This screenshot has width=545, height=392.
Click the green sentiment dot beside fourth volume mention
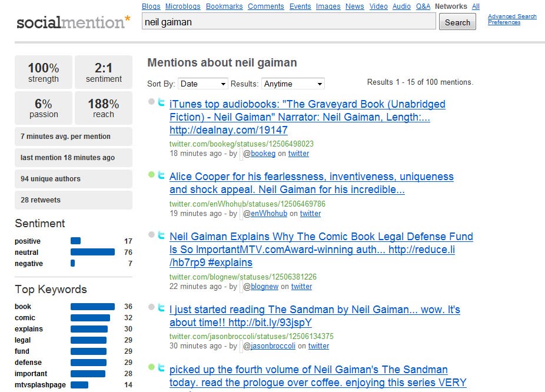point(151,367)
